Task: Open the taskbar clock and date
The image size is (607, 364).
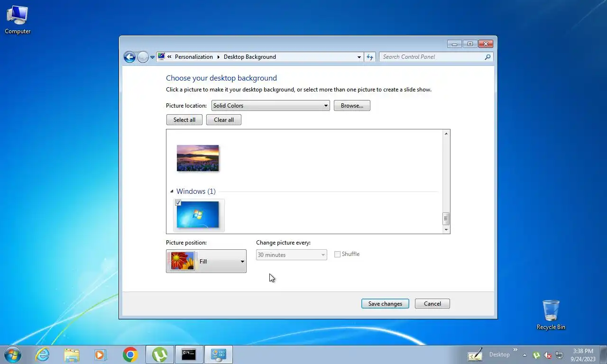Action: click(x=583, y=355)
